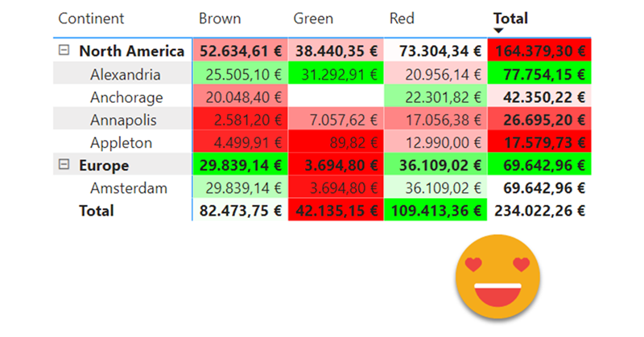Click the sort arrow under Total header
The image size is (644, 337).
pos(498,31)
